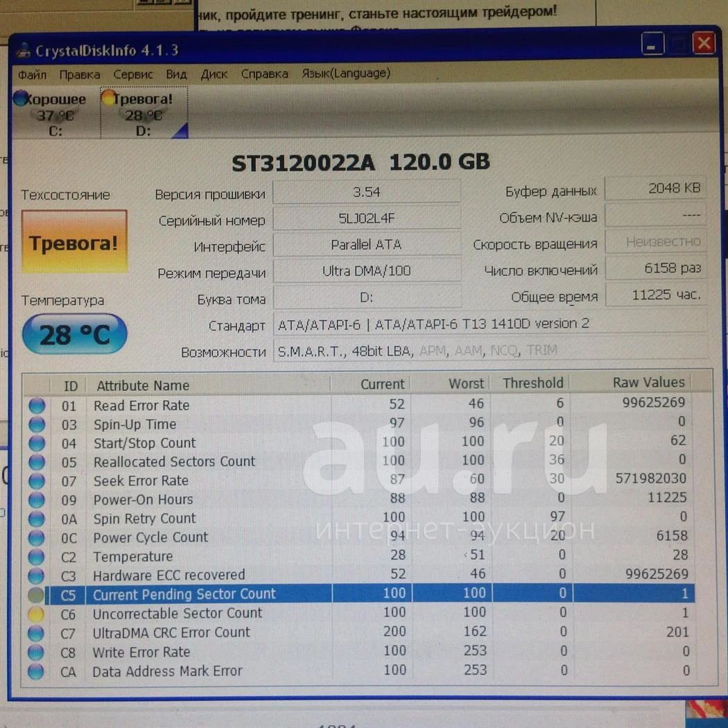Click the Threshold column header
Screen dimensions: 728x728
[530, 383]
